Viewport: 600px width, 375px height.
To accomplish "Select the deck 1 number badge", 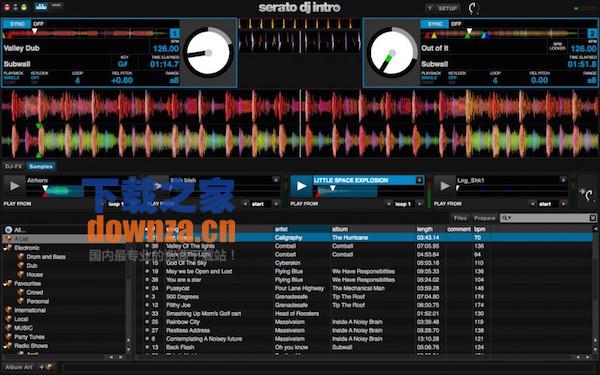I will [174, 34].
